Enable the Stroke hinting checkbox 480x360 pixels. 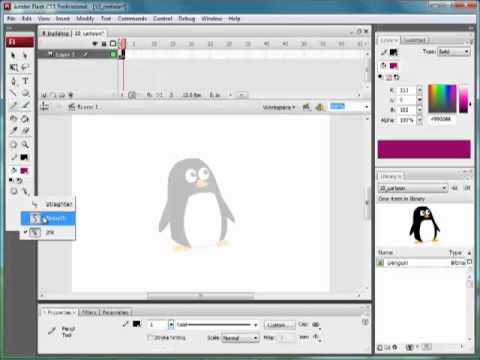pyautogui.click(x=150, y=338)
